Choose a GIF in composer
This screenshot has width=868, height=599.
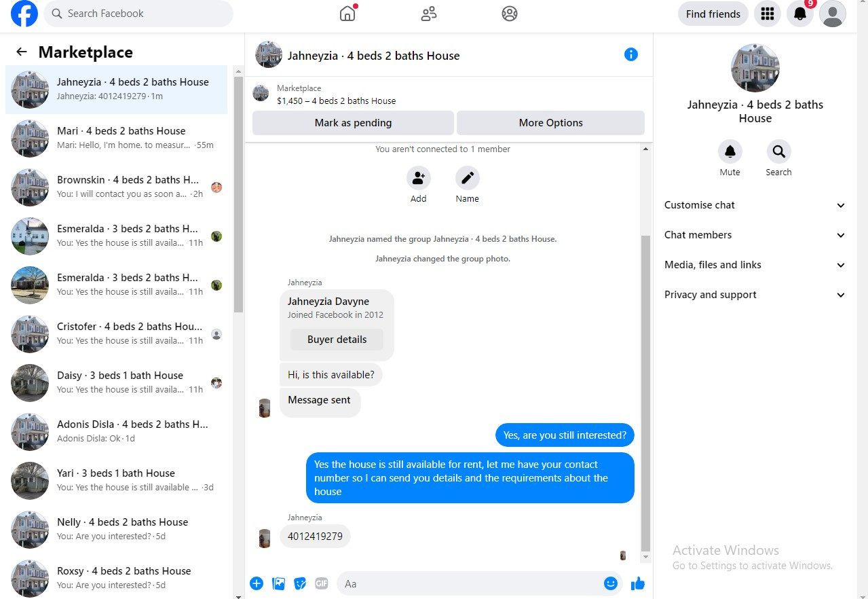322,583
